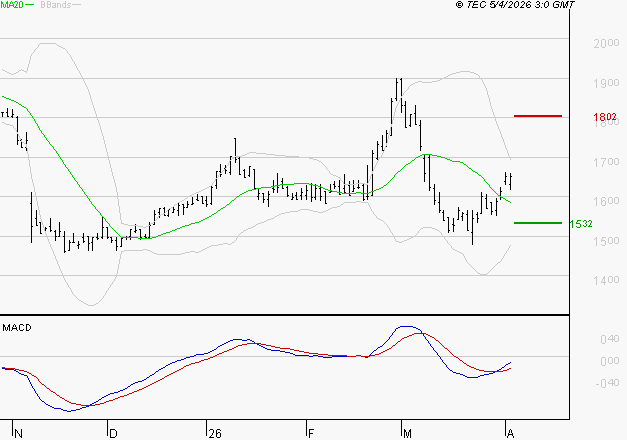Image resolution: width=627 pixels, height=440 pixels.
Task: Click the MA20 legend label
Action: (x=12, y=5)
